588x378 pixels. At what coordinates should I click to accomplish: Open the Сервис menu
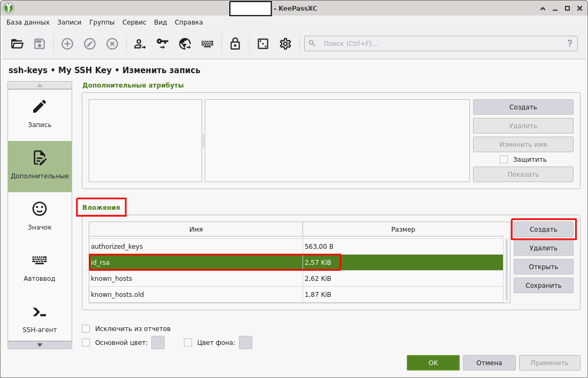(x=134, y=22)
